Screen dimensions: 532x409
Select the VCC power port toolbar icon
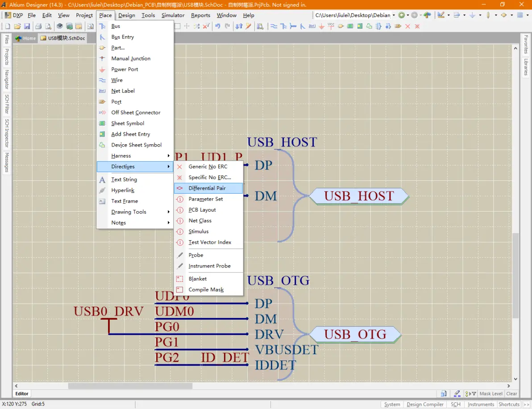pos(331,26)
